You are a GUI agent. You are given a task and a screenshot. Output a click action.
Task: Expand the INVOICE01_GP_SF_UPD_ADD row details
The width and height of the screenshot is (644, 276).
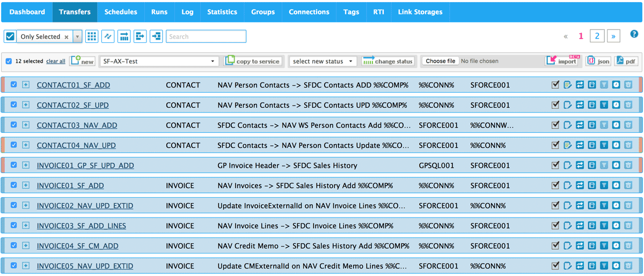click(26, 165)
